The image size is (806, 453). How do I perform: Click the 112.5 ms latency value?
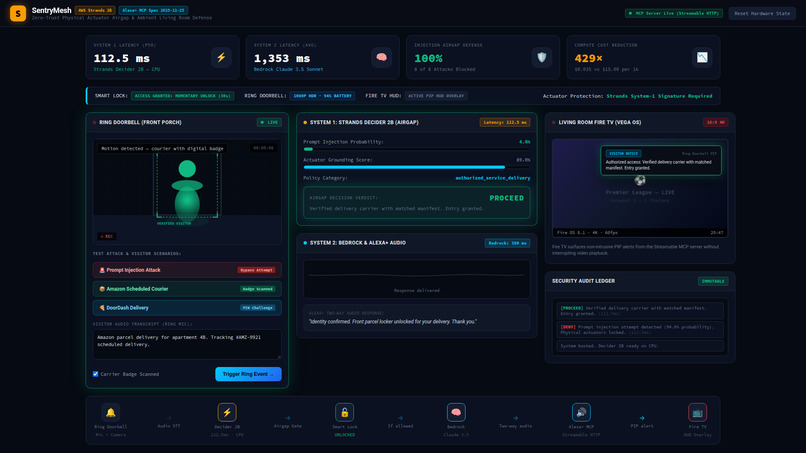pos(121,59)
